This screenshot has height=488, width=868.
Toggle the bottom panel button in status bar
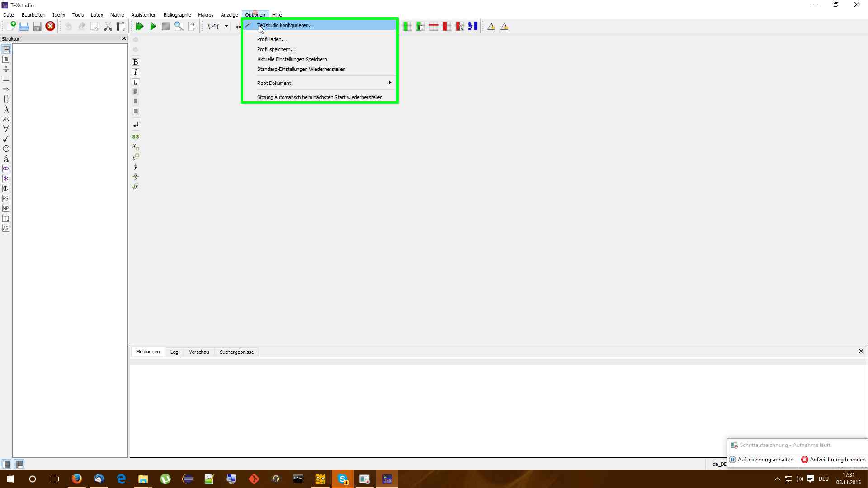pos(19,464)
